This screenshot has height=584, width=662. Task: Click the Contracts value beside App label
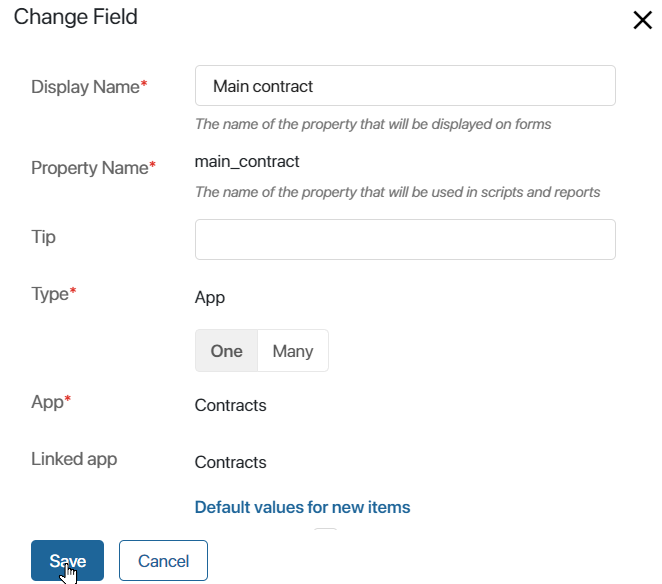coord(230,405)
